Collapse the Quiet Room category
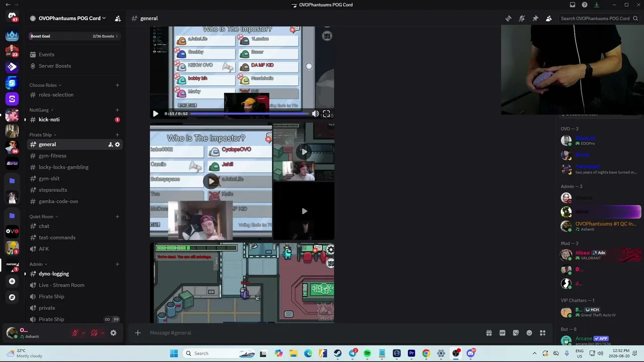 (x=44, y=217)
